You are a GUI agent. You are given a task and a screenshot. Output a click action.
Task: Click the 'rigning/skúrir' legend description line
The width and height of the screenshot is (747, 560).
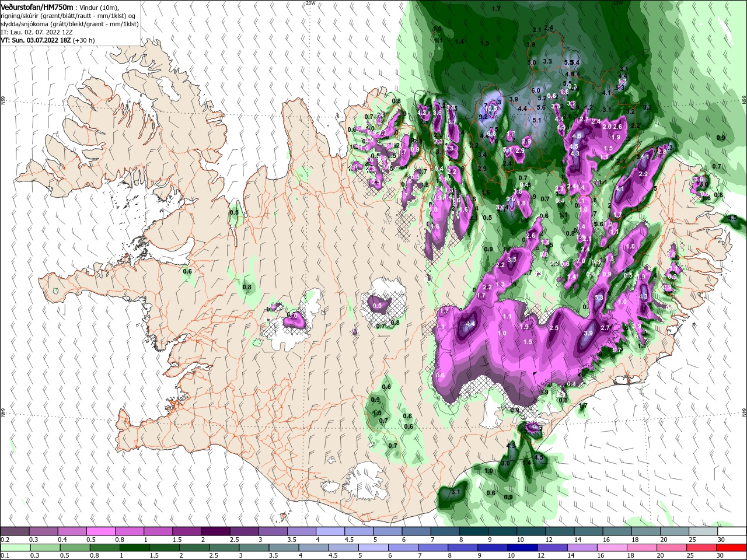click(69, 16)
